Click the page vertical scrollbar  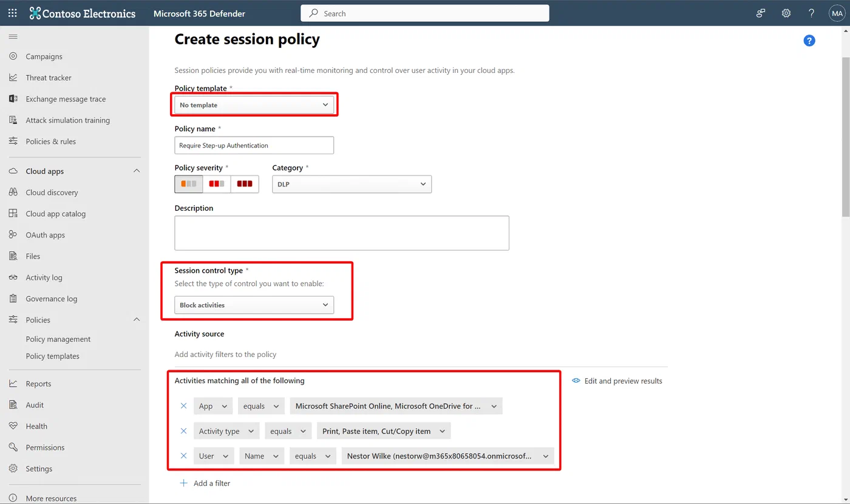tap(845, 137)
